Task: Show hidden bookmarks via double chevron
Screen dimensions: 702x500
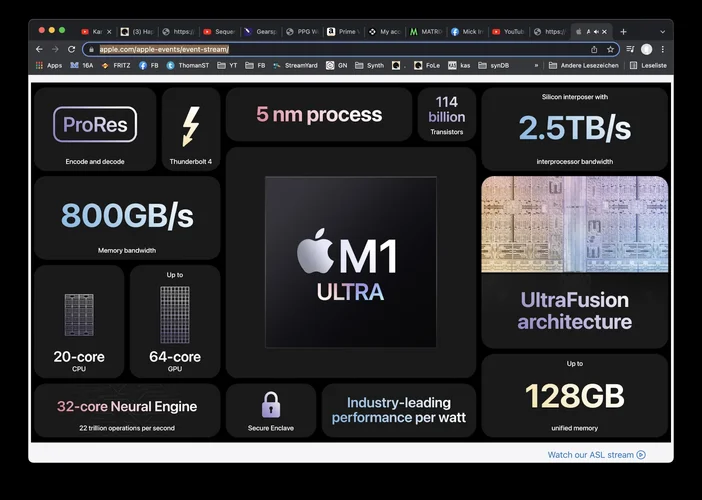Action: (x=536, y=65)
